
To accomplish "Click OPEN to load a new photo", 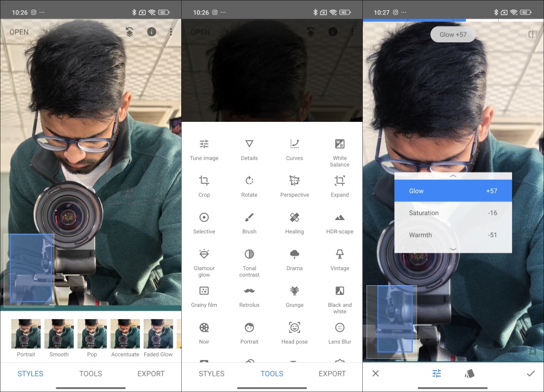I will point(18,31).
